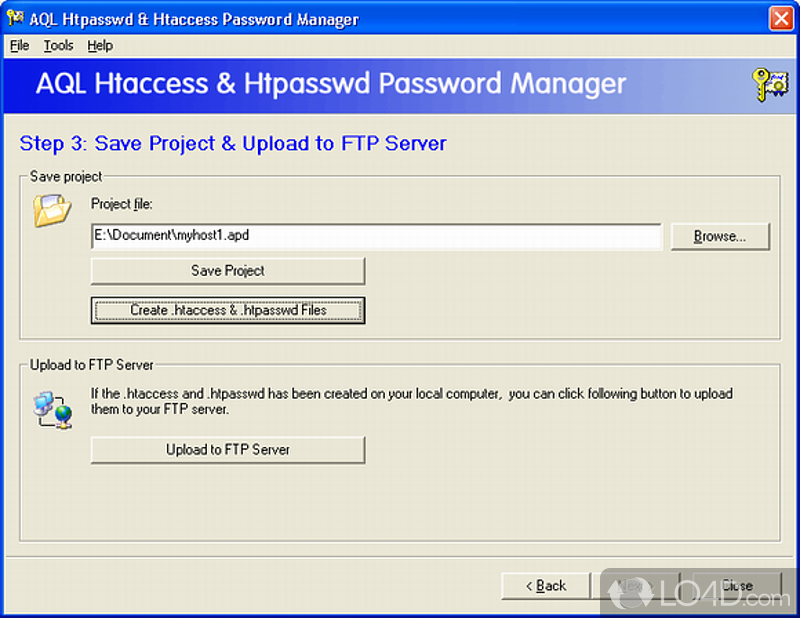Viewport: 800px width, 618px height.
Task: Click into the Project file path field
Action: [377, 236]
